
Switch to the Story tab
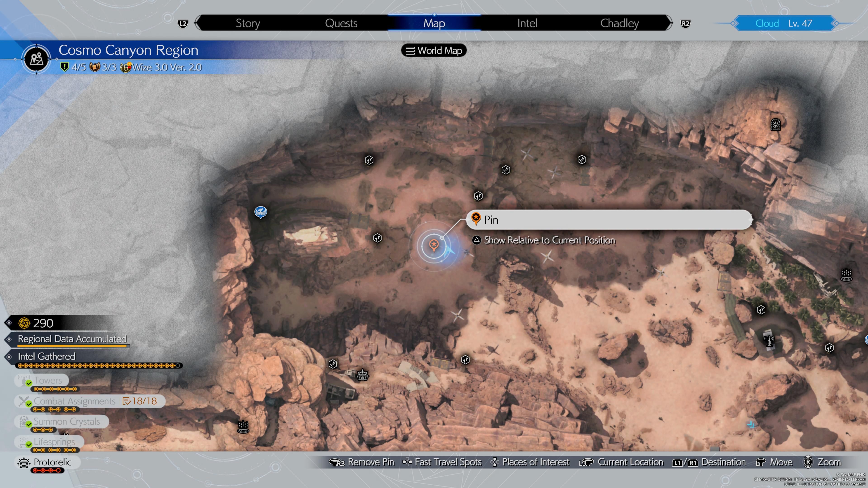click(x=248, y=23)
